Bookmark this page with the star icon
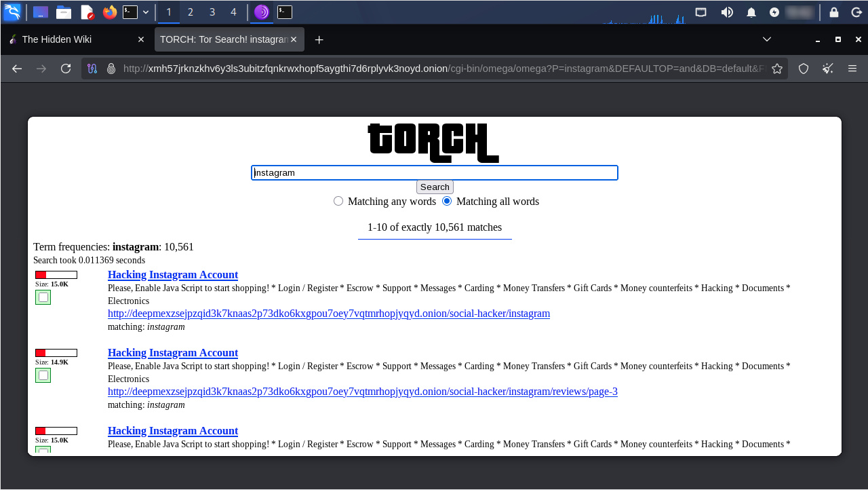Screen dimensions: 868x490 click(x=777, y=69)
